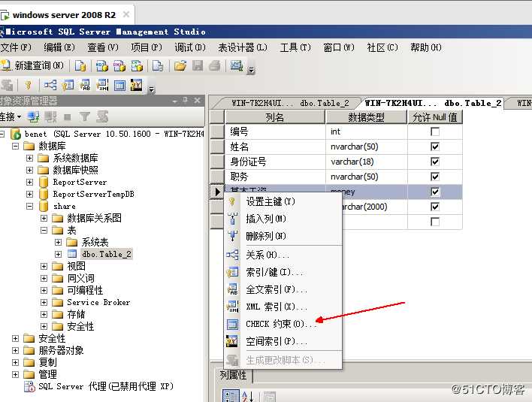Click the Print toolbar icon
The width and height of the screenshot is (532, 402).
coord(215,65)
